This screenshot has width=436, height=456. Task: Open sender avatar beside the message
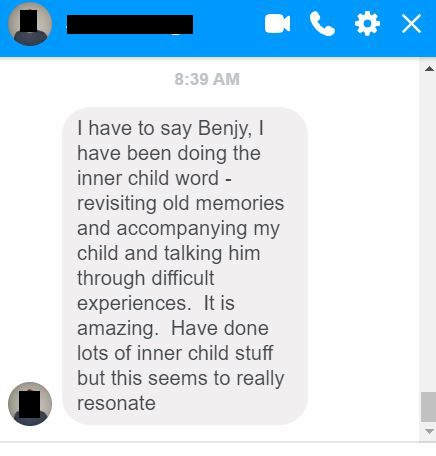(x=30, y=404)
